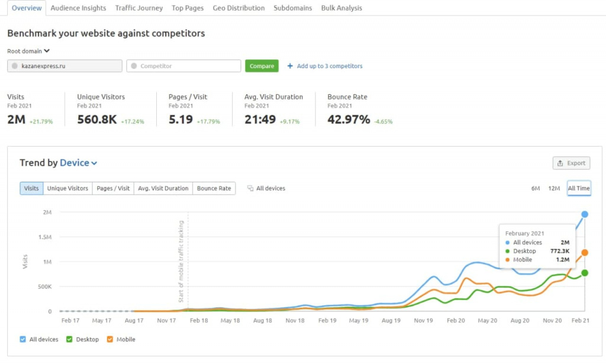Click the All devices filter icon
This screenshot has height=364, width=606.
[x=250, y=189]
